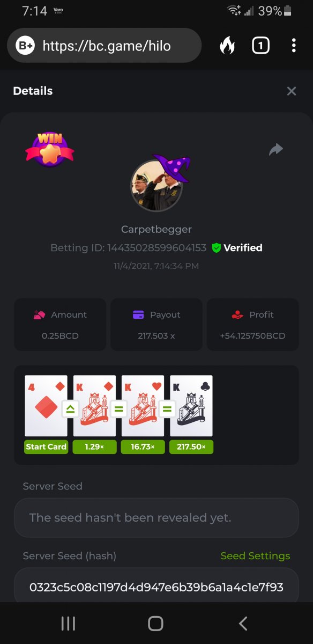Viewport: 313px width, 644px height.
Task: Click the 217.50× multiplier label
Action: coord(191,447)
